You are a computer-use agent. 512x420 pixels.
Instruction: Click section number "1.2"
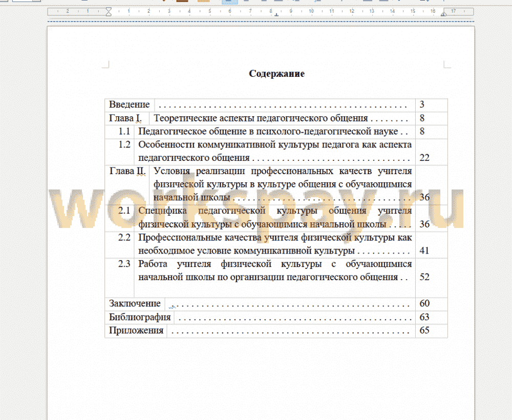pyautogui.click(x=124, y=144)
